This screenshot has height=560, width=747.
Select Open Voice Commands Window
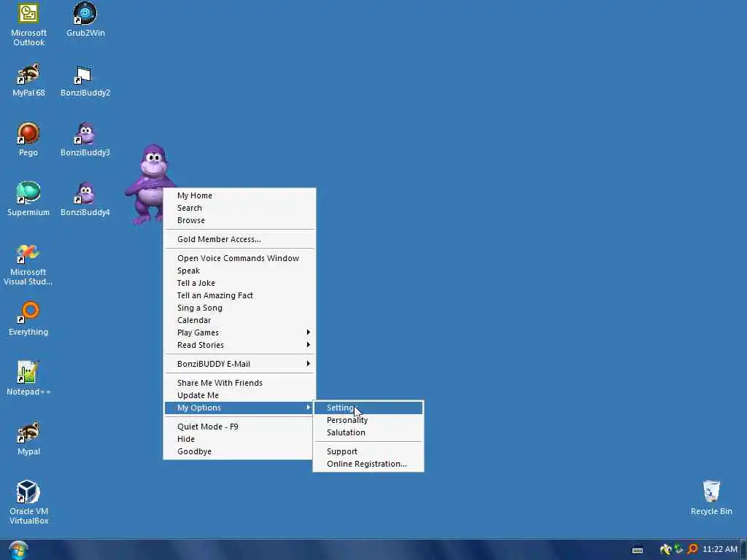click(x=239, y=258)
